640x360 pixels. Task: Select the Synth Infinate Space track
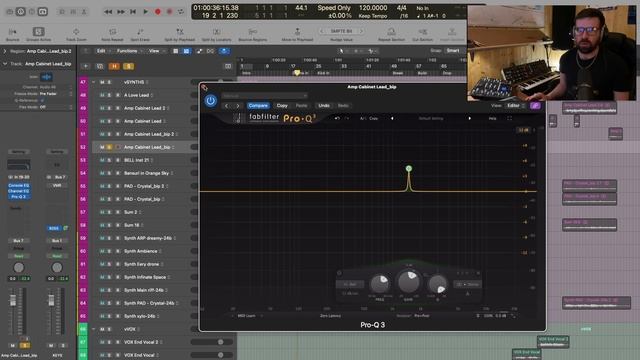pyautogui.click(x=145, y=277)
